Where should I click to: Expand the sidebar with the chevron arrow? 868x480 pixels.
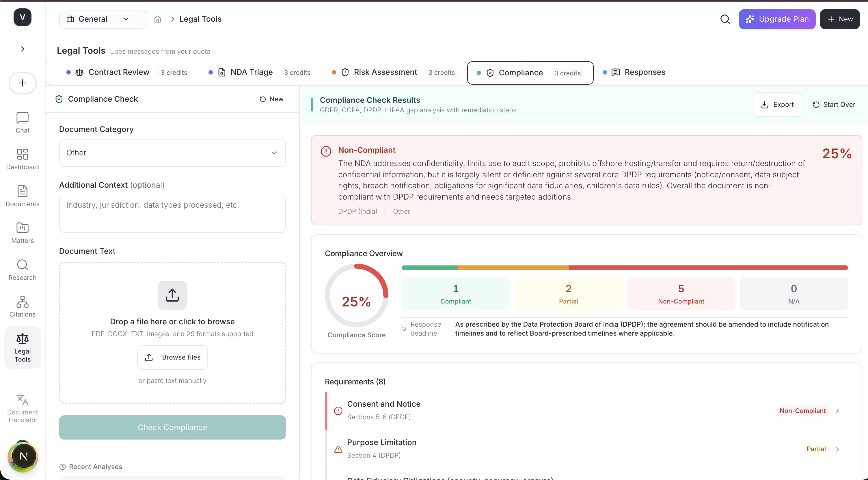pyautogui.click(x=23, y=49)
